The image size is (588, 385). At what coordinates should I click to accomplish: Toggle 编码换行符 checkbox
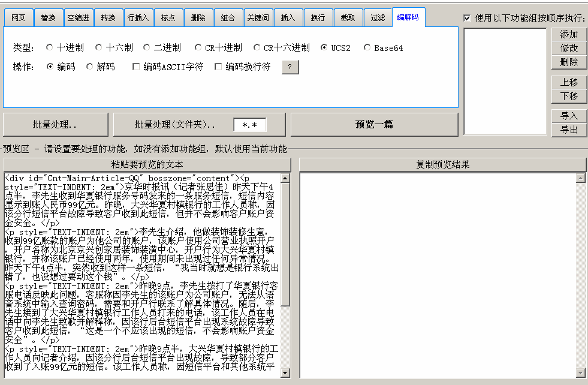point(218,67)
